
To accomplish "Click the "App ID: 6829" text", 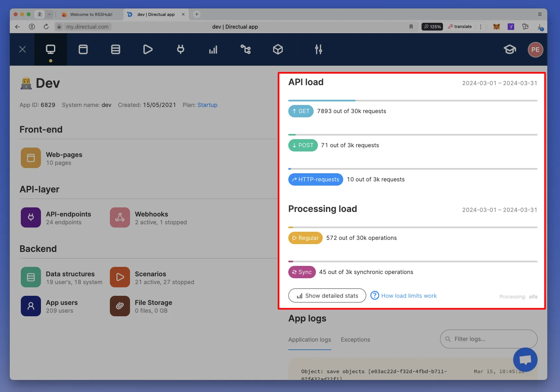I will coord(37,105).
